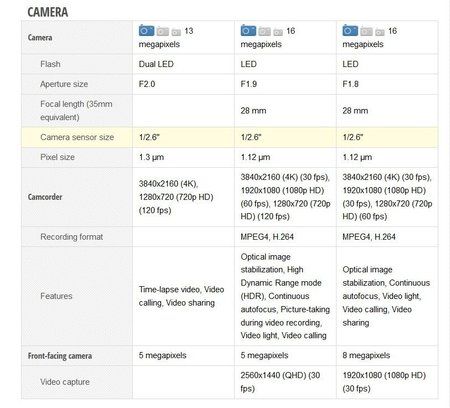Click the smallest gray camera icon next to 13

176,32
